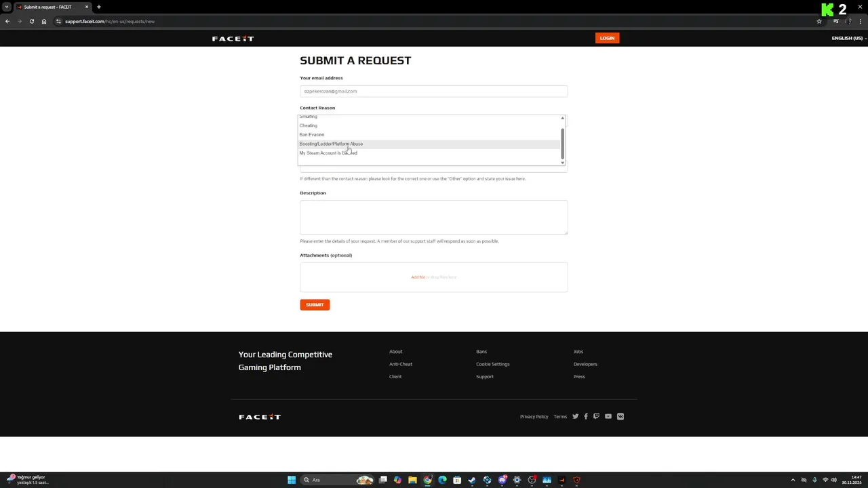Viewport: 868px width, 488px height.
Task: Go back using browser back arrow
Action: 7,21
